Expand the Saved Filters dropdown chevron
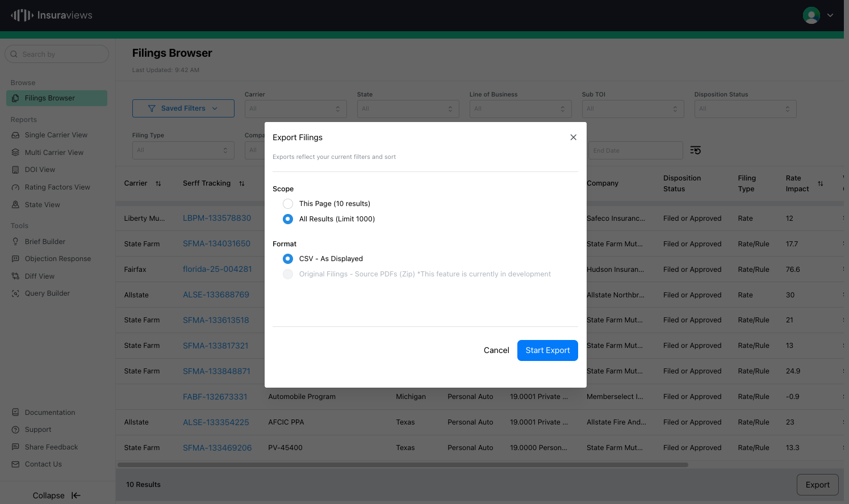This screenshot has height=504, width=849. (x=215, y=108)
